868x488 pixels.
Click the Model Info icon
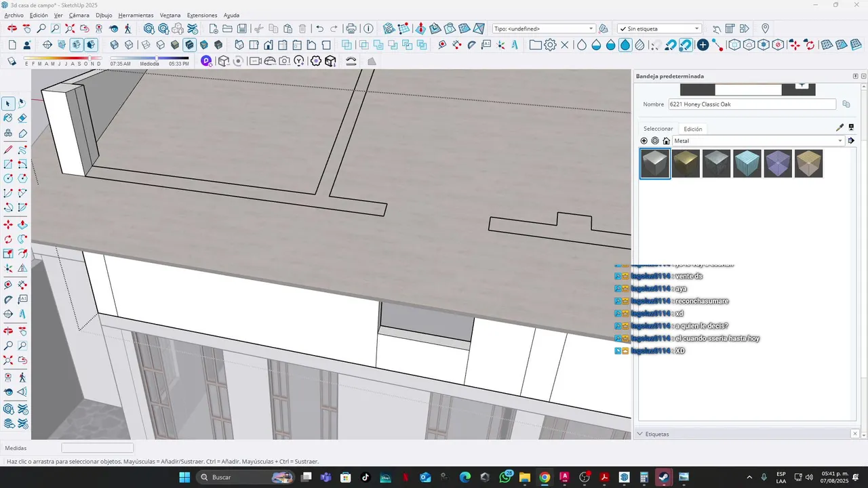(368, 28)
